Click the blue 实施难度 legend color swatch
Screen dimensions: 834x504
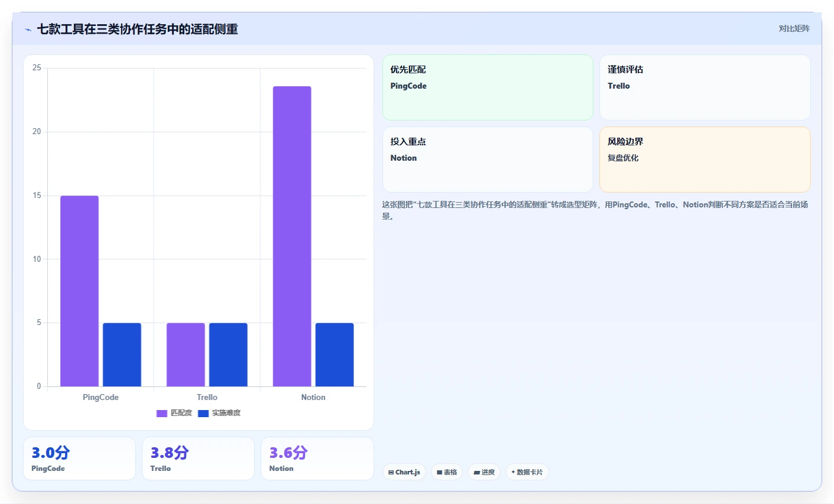(203, 413)
